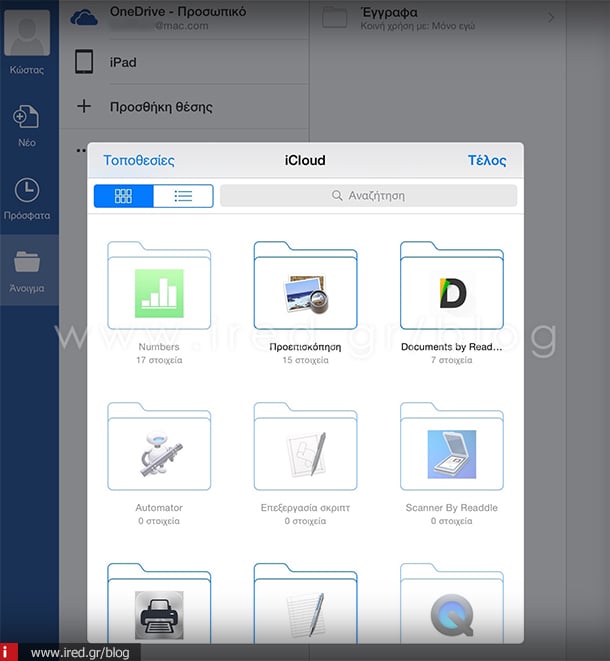The width and height of the screenshot is (610, 661).
Task: Select the Νέο tab in sidebar
Action: (x=26, y=127)
